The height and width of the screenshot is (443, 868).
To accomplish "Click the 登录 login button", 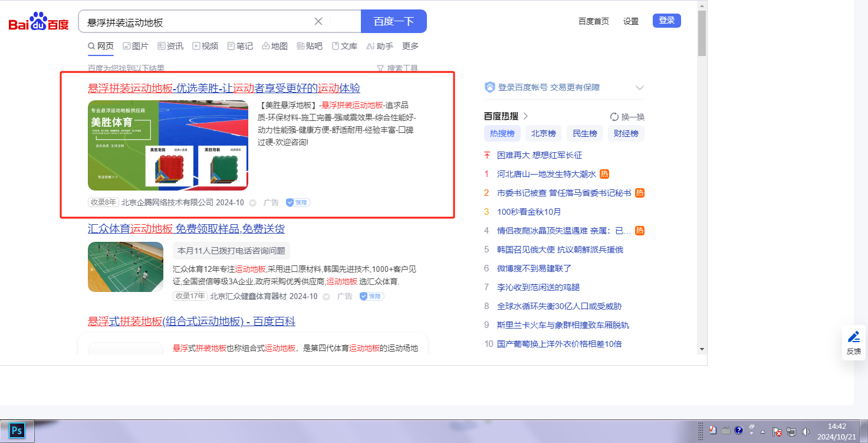I will (666, 21).
